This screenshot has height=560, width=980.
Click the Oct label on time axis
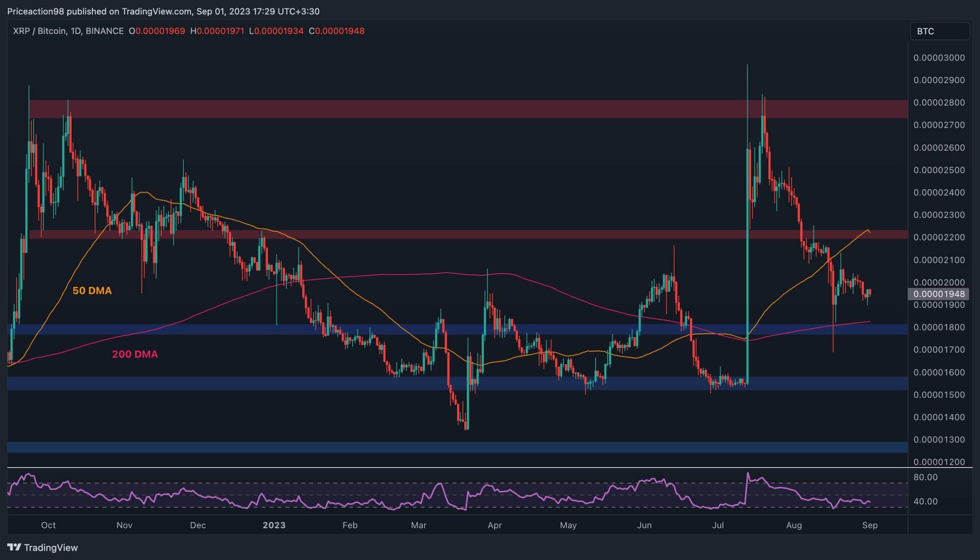pos(48,526)
